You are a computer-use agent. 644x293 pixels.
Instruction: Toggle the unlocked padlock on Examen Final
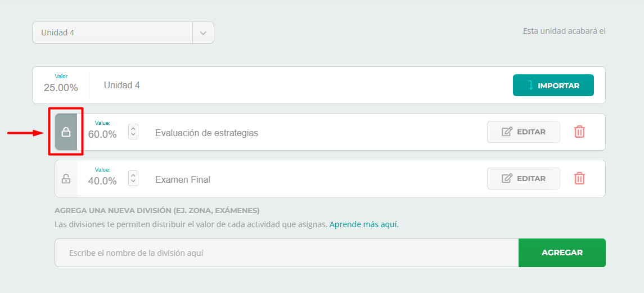coord(66,179)
